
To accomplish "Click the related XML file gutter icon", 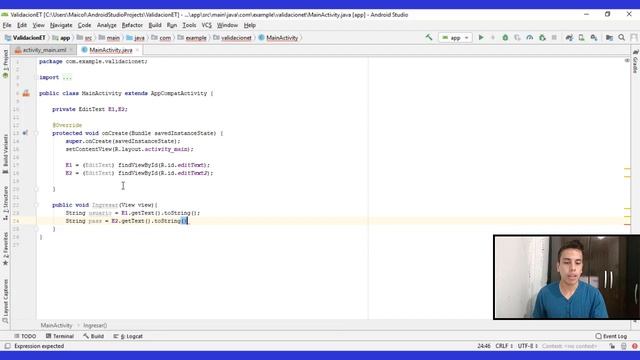I will (26, 93).
